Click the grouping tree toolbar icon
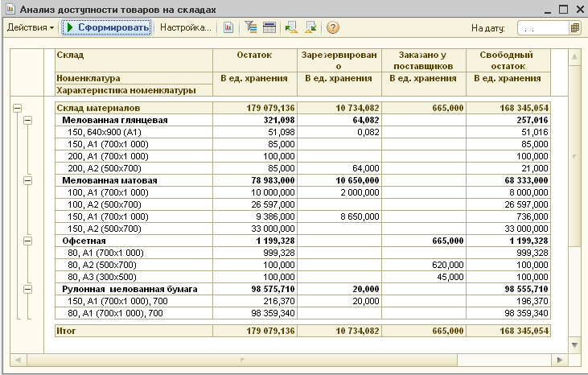Screen dimensions: 588x375 pos(250,27)
